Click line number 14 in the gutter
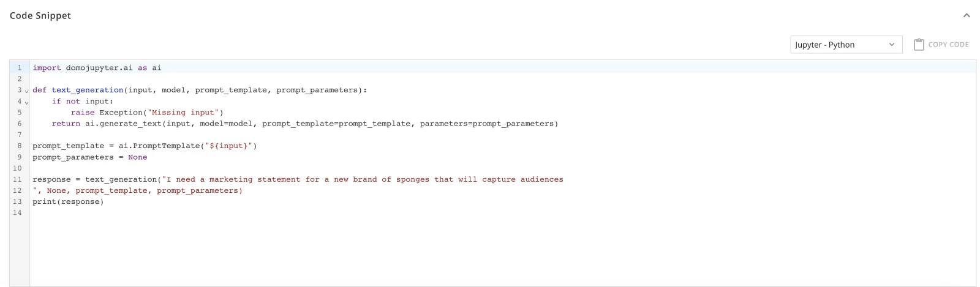This screenshot has width=980, height=287. tap(17, 213)
